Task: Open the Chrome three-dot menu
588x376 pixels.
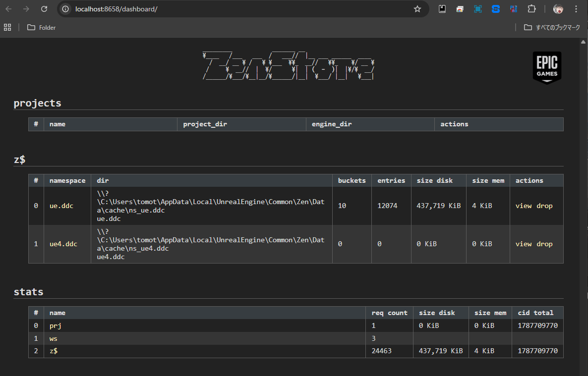Action: (576, 9)
